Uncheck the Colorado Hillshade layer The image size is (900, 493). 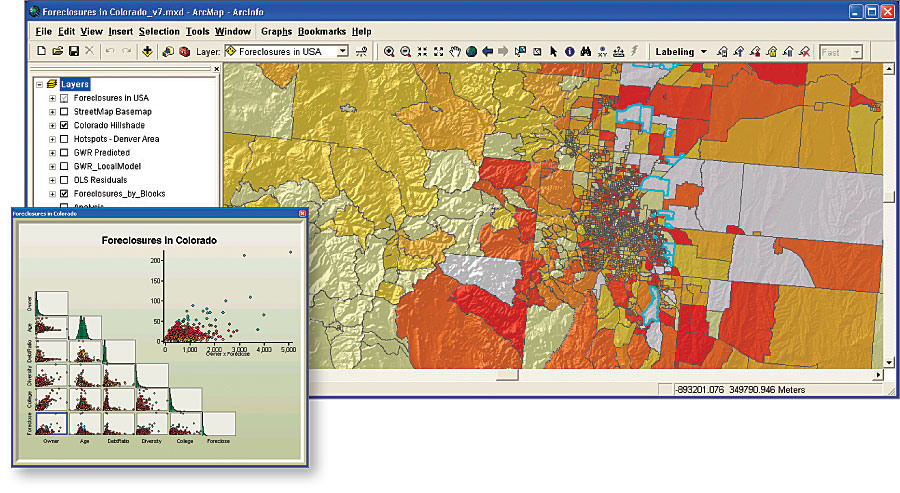[x=64, y=125]
